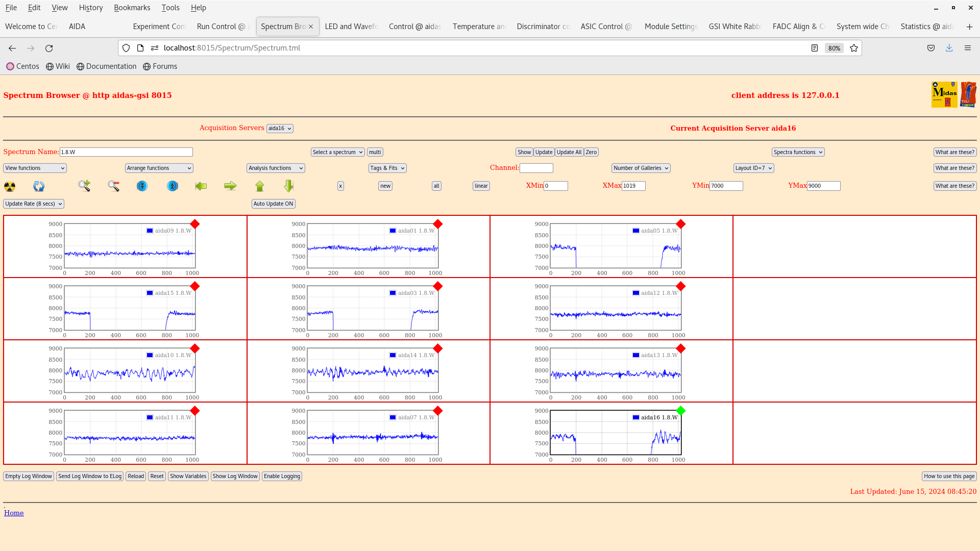Image resolution: width=980 pixels, height=551 pixels.
Task: Click the zoom out magnifier icon
Action: 113,186
